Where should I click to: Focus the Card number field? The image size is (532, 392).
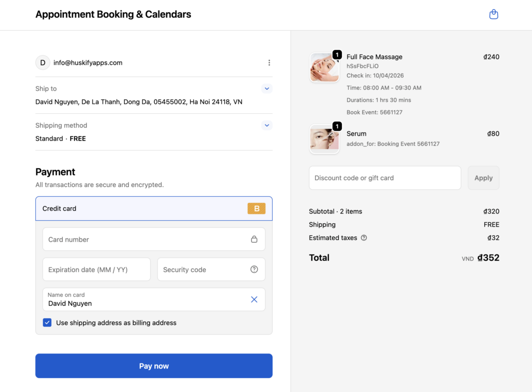[145, 239]
